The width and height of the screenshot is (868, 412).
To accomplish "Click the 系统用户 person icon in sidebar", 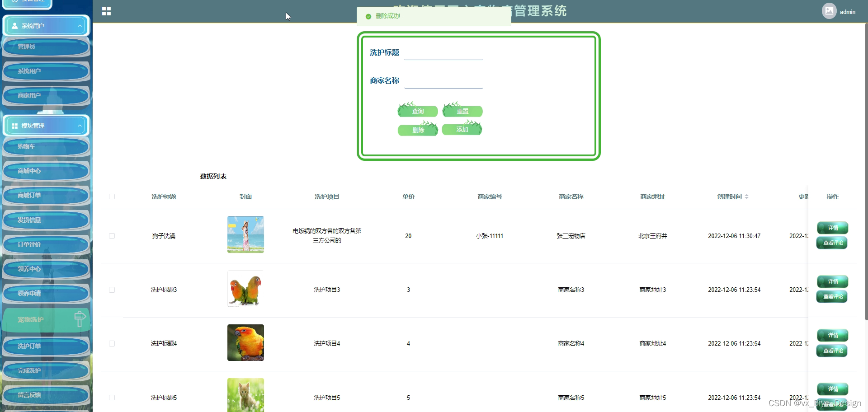I will click(15, 26).
